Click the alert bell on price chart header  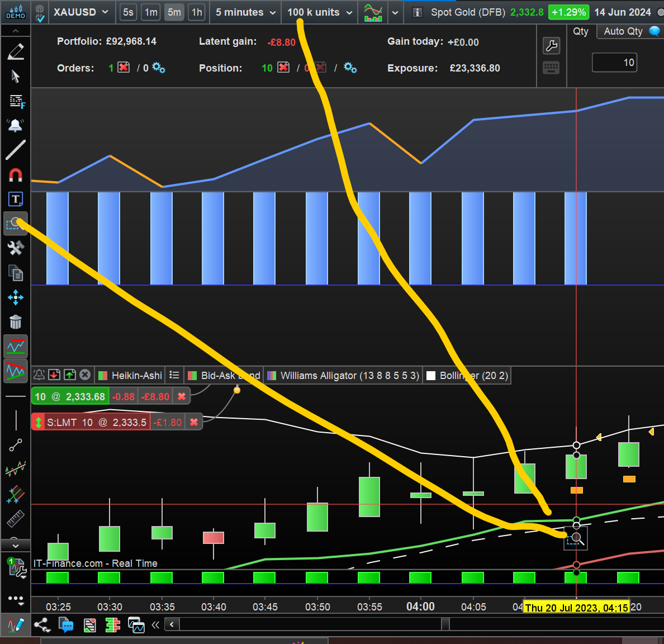[39, 375]
